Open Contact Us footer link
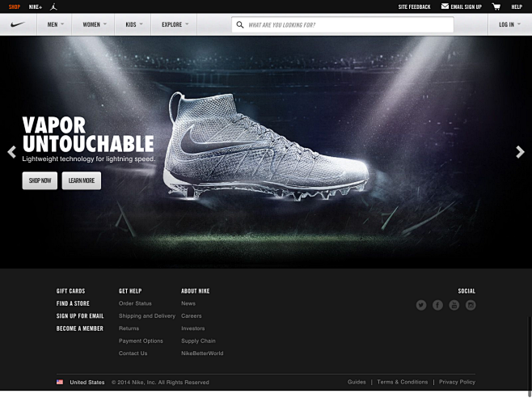The width and height of the screenshot is (532, 398). tap(133, 354)
